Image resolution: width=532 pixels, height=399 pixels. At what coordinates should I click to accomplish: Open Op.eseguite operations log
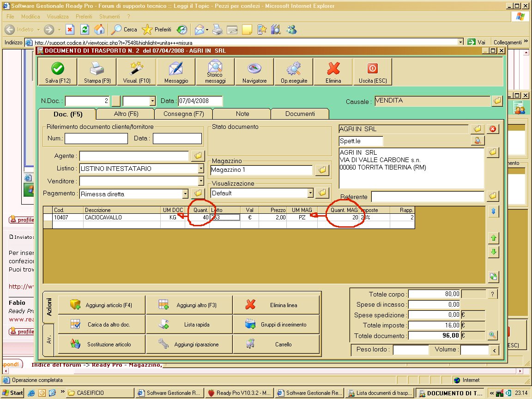point(294,72)
